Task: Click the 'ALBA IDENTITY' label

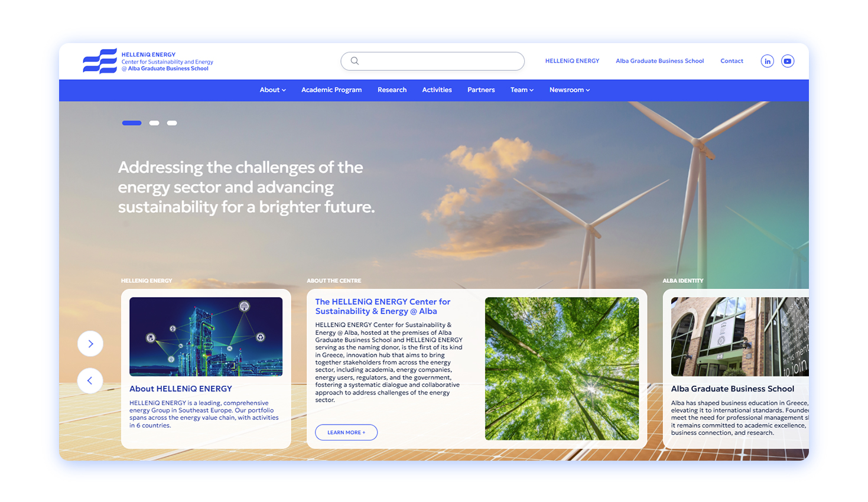Action: (x=683, y=281)
